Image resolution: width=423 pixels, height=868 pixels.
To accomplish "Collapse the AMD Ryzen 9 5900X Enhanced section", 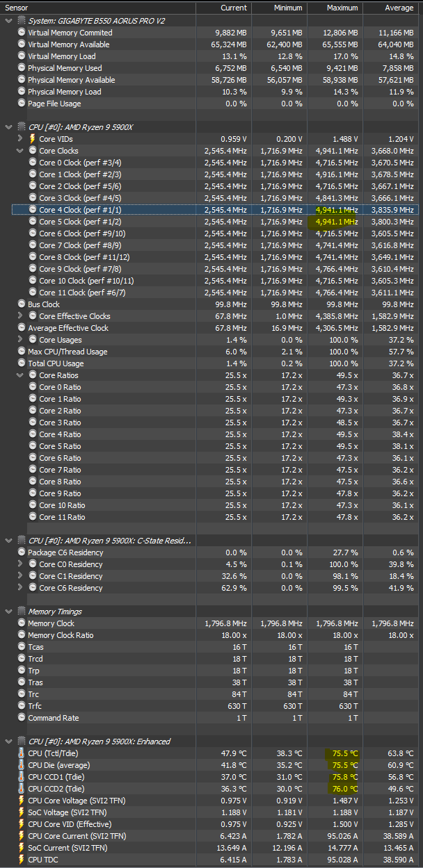I will point(8,742).
